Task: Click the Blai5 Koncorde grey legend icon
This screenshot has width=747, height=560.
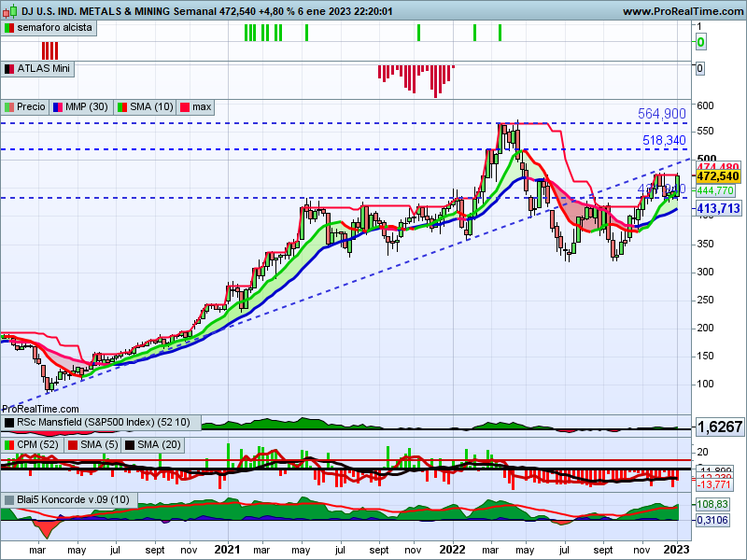Action: coord(9,500)
